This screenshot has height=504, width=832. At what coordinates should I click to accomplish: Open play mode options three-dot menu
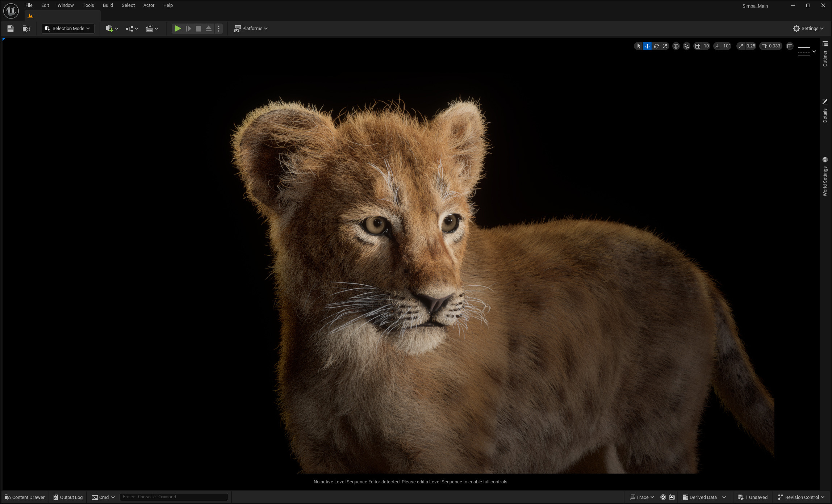[219, 29]
